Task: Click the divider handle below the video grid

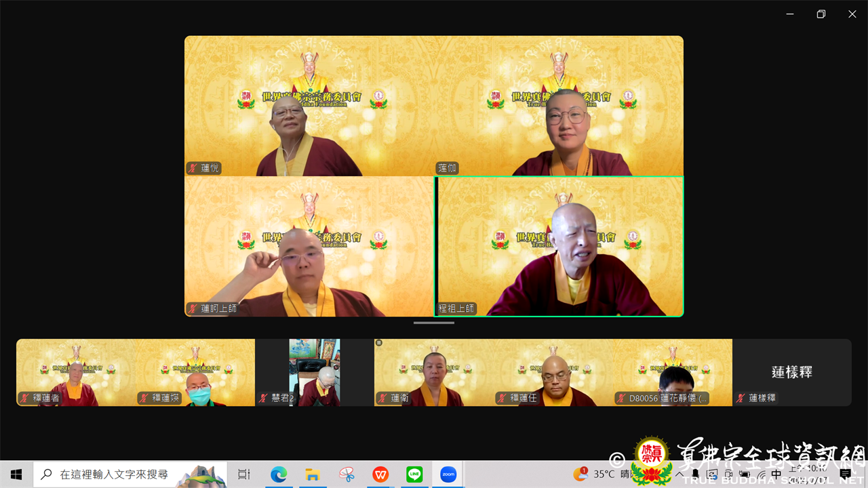Action: 434,323
